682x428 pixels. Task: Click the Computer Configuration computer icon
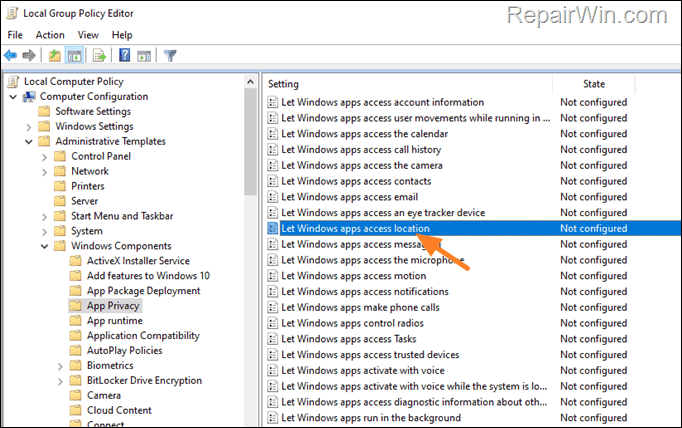pyautogui.click(x=30, y=97)
